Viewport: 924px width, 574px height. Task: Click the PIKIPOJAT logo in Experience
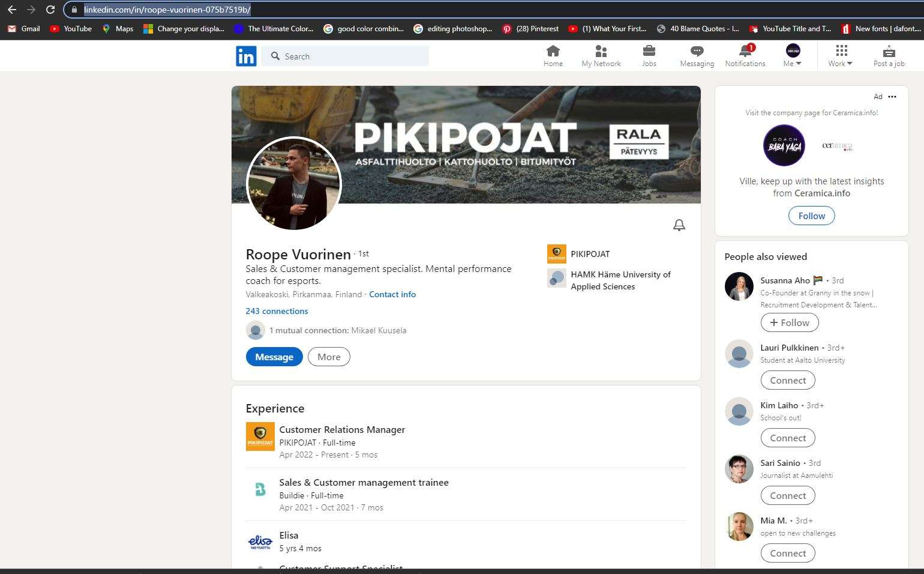(260, 437)
